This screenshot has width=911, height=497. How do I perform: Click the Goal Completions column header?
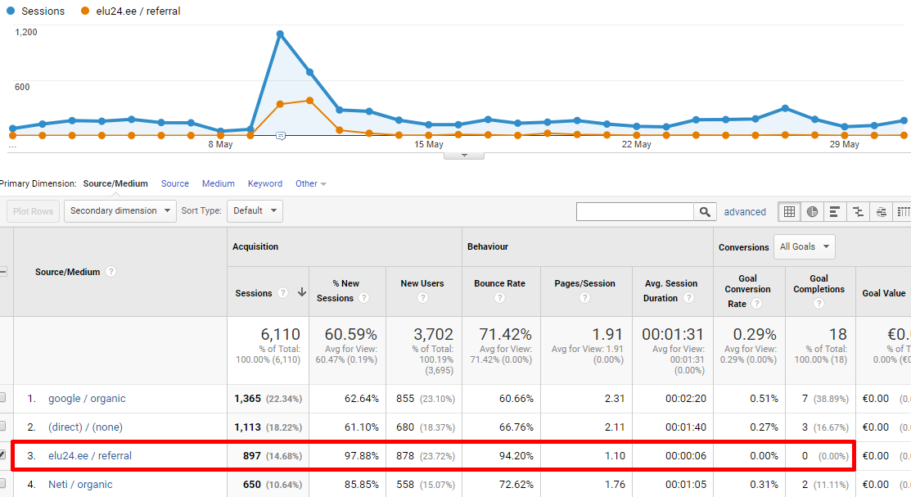tap(819, 284)
